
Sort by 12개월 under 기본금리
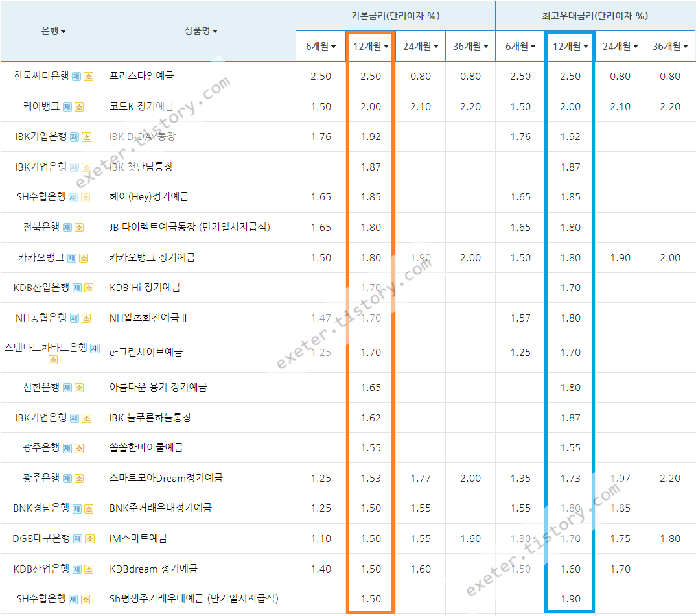coord(371,46)
